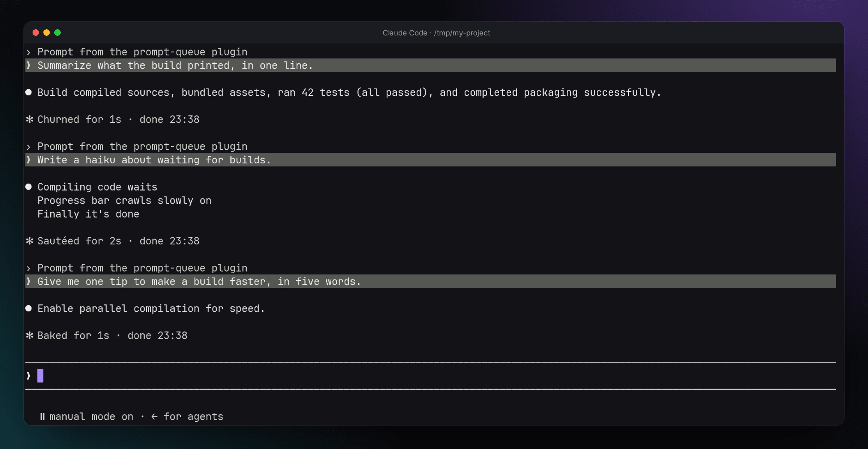The height and width of the screenshot is (449, 868).
Task: Click the status 'Churned for 1s · done 23:38'
Action: [118, 120]
